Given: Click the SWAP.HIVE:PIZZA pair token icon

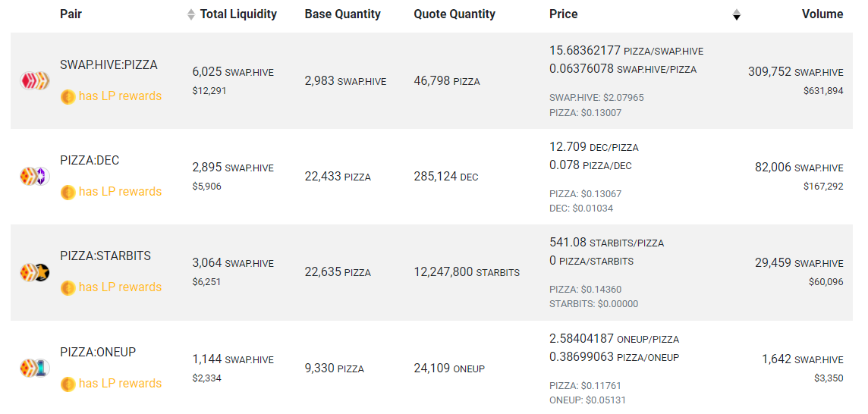Looking at the screenshot, I should pyautogui.click(x=35, y=81).
